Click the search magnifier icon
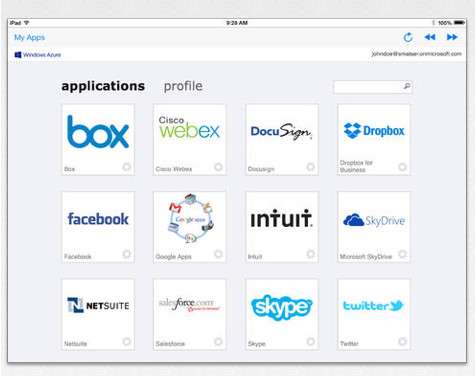The width and height of the screenshot is (475, 377). click(407, 86)
